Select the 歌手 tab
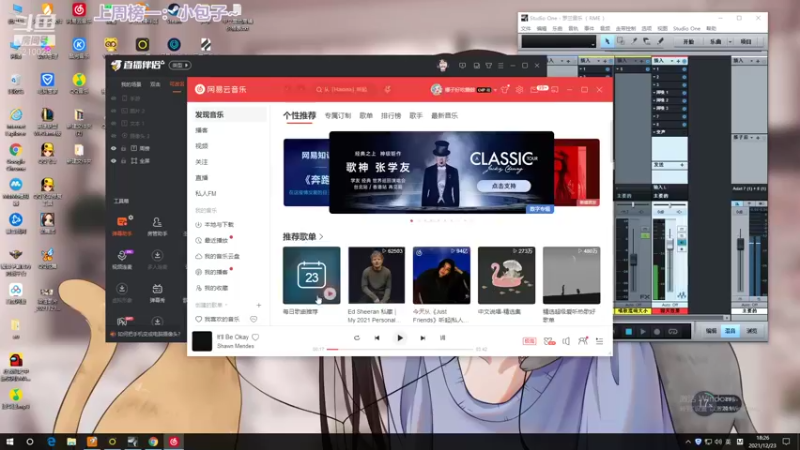The width and height of the screenshot is (800, 450). pyautogui.click(x=416, y=116)
